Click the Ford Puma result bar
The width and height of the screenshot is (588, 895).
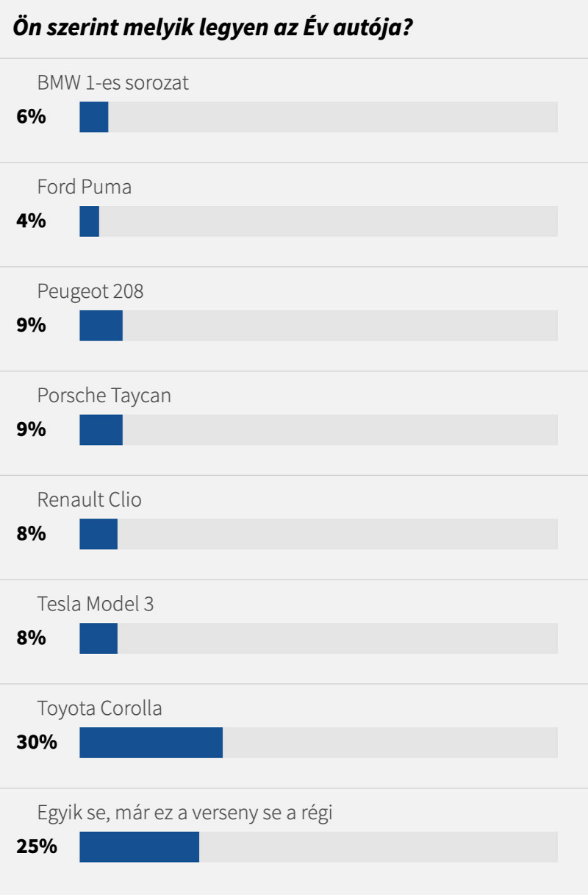tap(318, 221)
